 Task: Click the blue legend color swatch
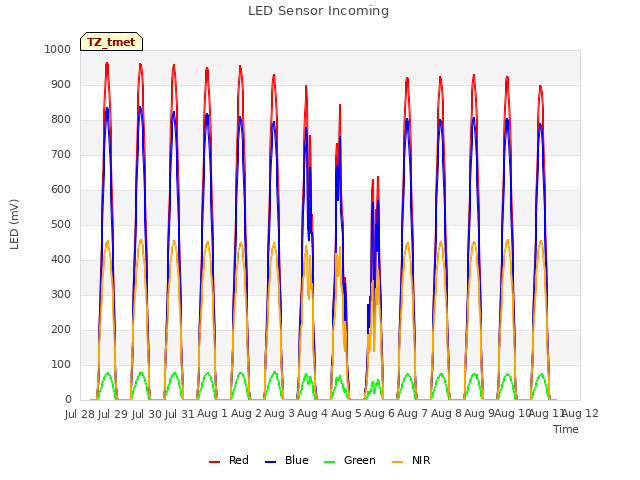pos(270,462)
